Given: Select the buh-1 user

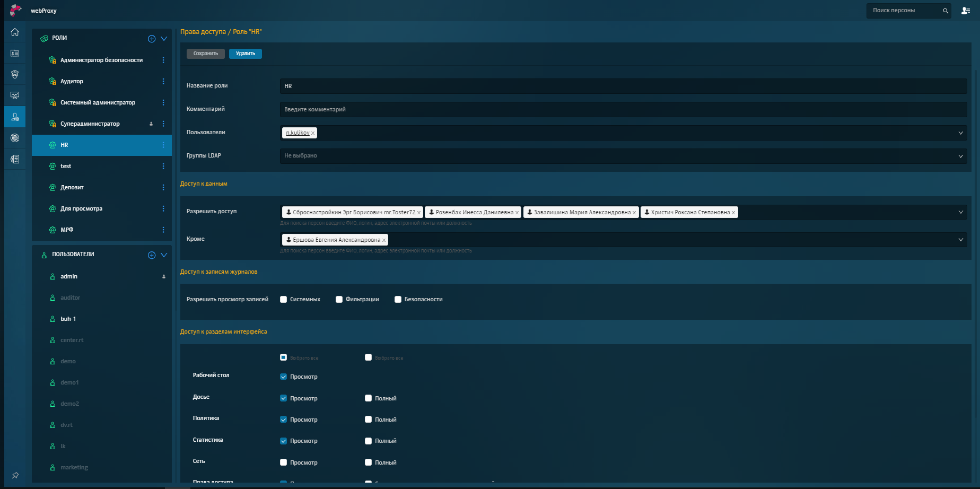Looking at the screenshot, I should (x=102, y=319).
